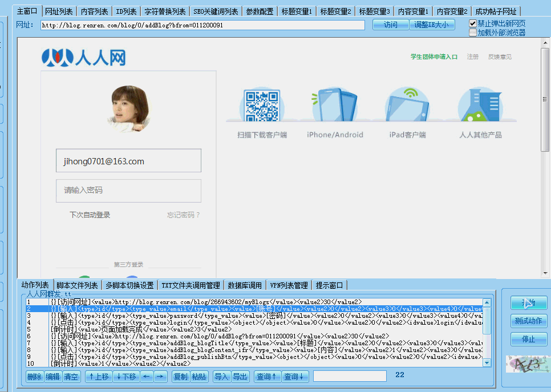Image resolution: width=551 pixels, height=392 pixels.
Task: Focus the 网址 address field
Action: (202, 25)
